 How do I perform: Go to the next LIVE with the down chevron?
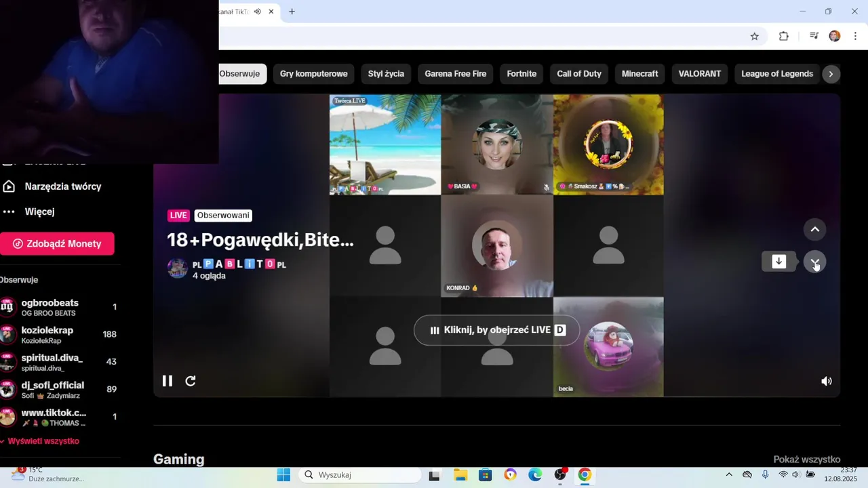815,262
